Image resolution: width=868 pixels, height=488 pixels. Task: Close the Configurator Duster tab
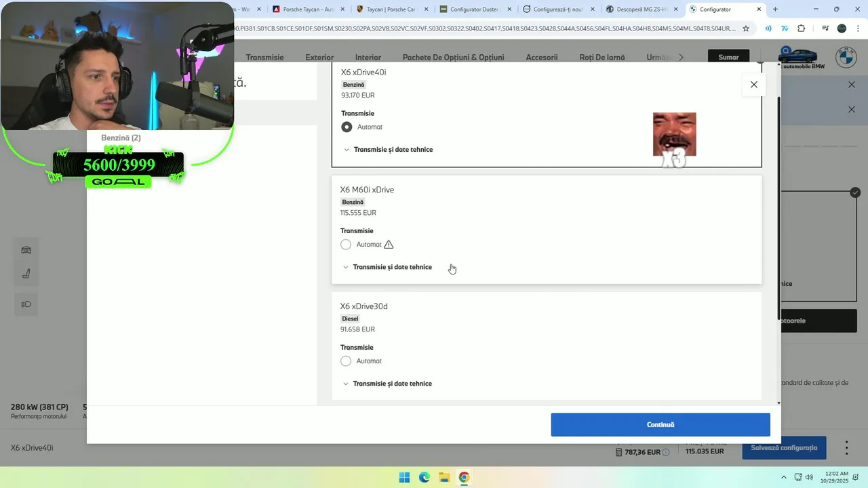[509, 9]
